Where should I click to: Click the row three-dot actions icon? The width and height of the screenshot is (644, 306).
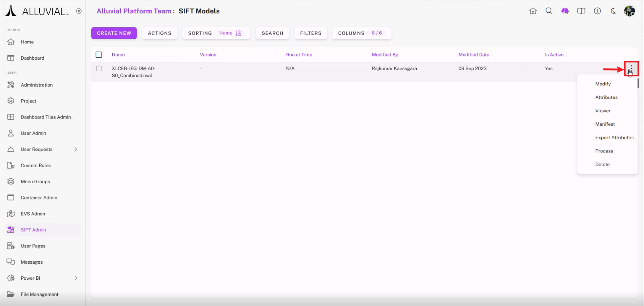click(631, 69)
